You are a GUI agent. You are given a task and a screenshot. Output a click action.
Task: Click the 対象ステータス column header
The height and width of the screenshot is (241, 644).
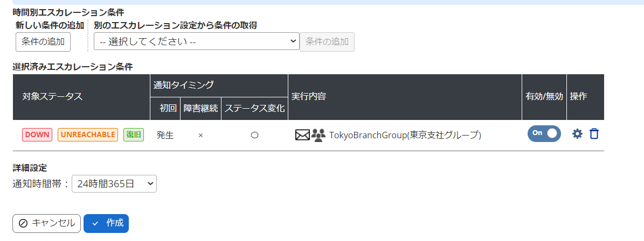pos(52,97)
